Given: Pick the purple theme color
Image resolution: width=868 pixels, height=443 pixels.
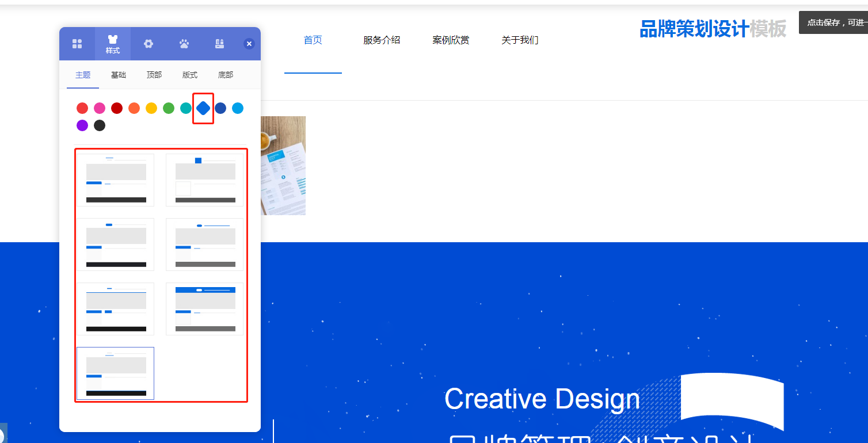Looking at the screenshot, I should tap(82, 125).
